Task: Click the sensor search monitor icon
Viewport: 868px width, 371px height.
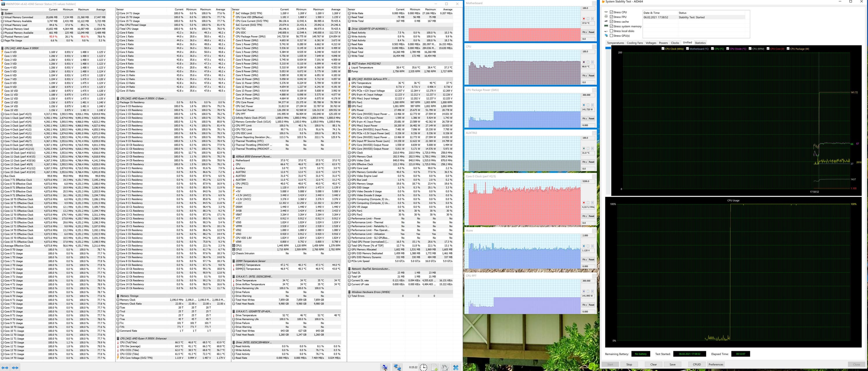Action: (385, 367)
